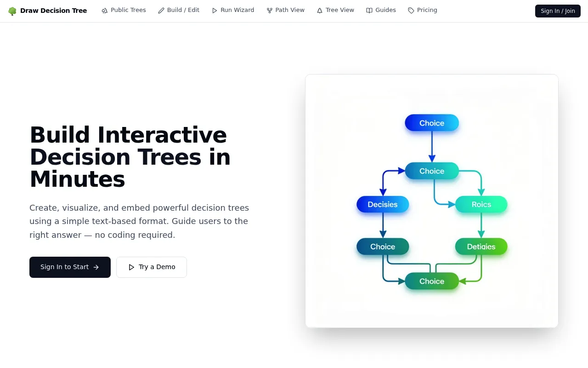Screen dimensions: 588x368
Task: View the Pricing page
Action: click(423, 10)
